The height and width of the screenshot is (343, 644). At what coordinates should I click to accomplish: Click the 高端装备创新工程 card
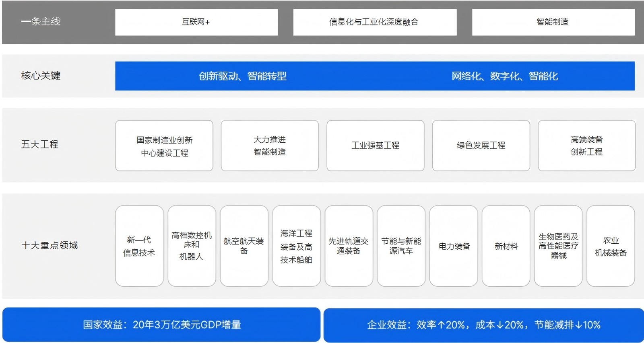(x=586, y=146)
